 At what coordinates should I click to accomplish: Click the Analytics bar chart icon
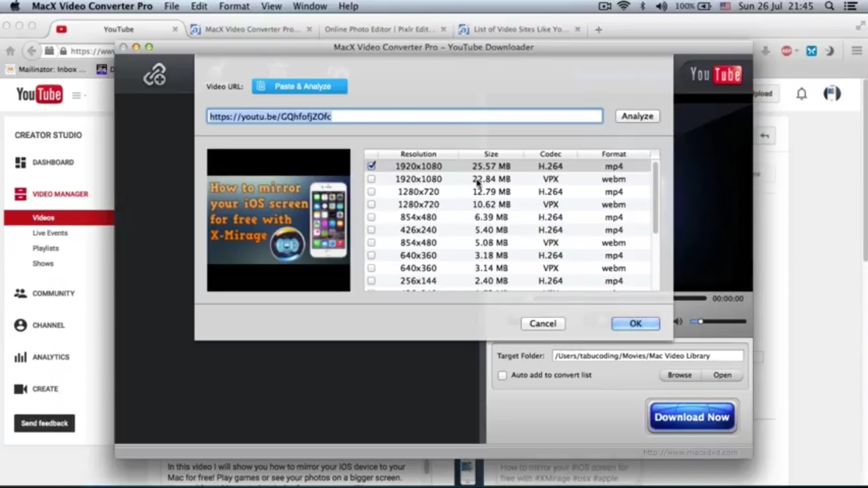[x=21, y=357]
